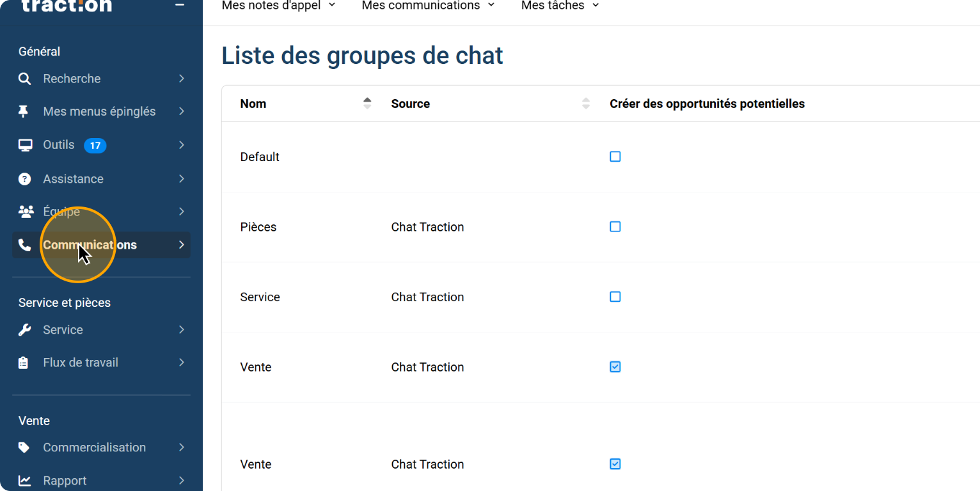Open the Mes tâches dropdown
Image resolution: width=980 pixels, height=491 pixels.
click(x=560, y=6)
